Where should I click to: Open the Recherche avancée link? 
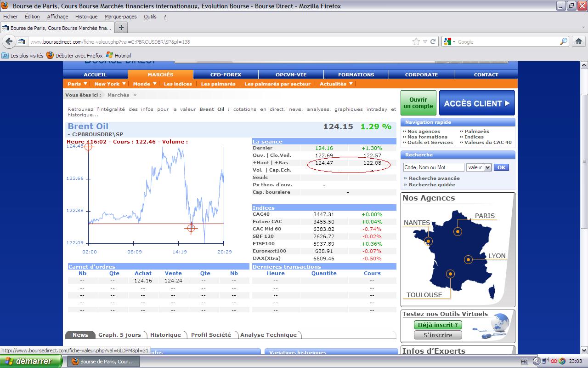tap(434, 178)
